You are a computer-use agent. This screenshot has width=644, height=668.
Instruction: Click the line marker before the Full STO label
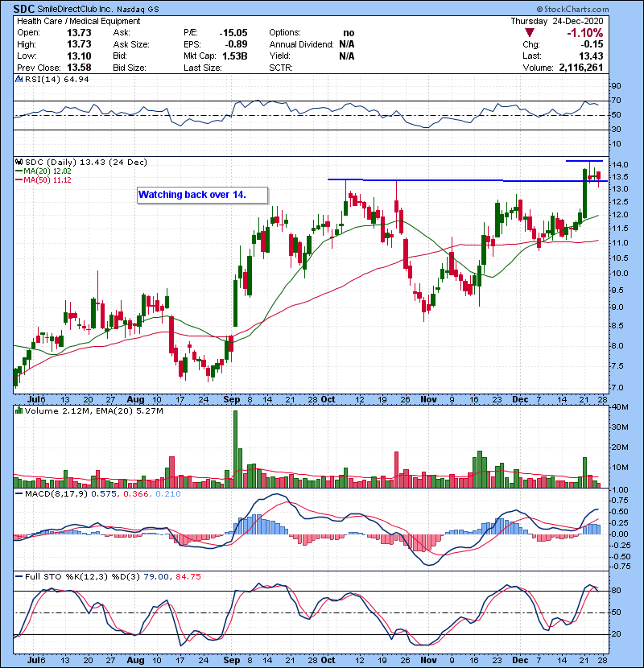coord(19,576)
